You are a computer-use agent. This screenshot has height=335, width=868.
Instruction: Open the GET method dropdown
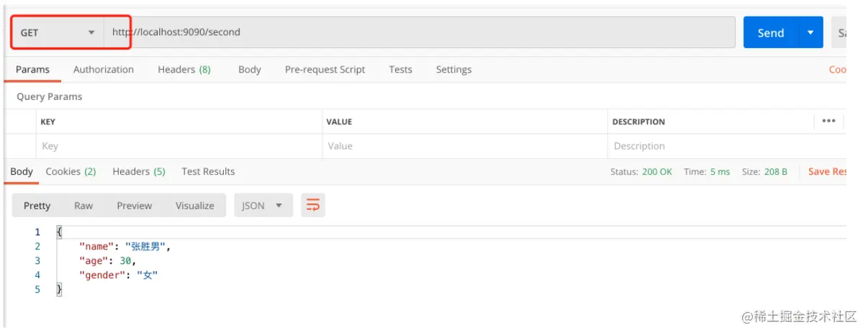(x=58, y=32)
